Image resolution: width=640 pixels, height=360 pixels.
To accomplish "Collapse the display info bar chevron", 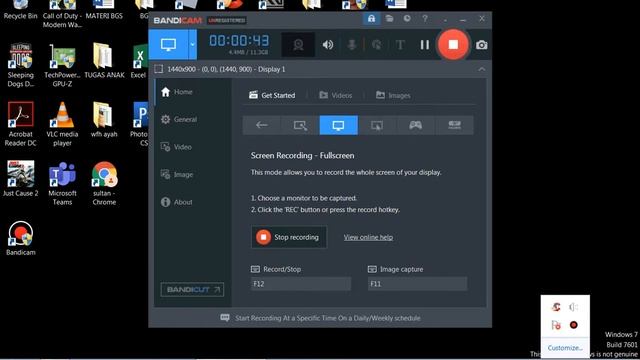I will [x=482, y=69].
